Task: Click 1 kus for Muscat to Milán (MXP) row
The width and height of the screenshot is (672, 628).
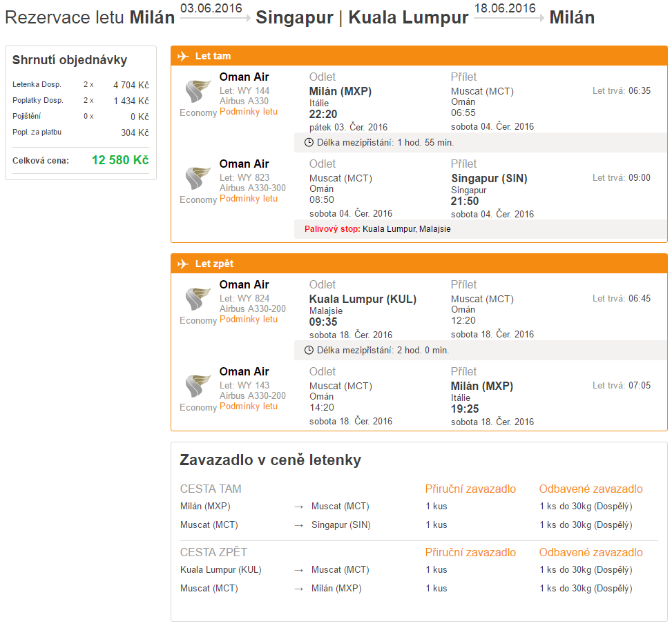Action: pyautogui.click(x=436, y=589)
